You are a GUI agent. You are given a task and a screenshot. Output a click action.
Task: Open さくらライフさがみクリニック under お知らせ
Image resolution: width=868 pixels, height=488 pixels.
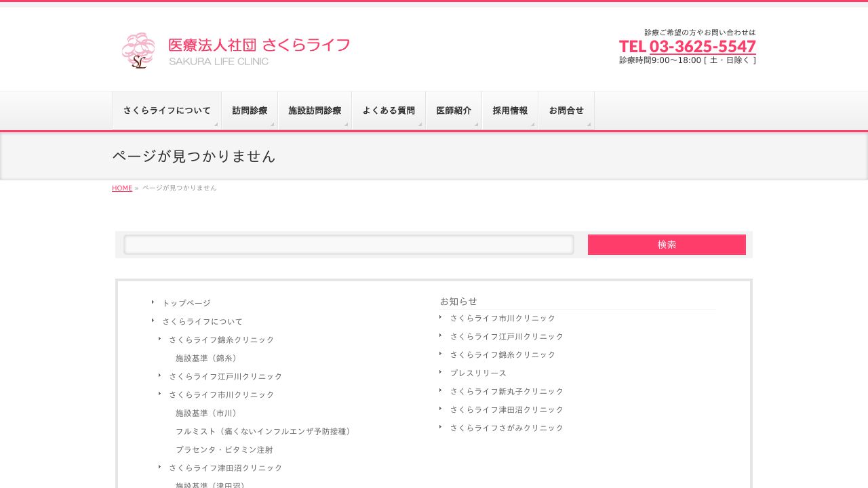507,428
